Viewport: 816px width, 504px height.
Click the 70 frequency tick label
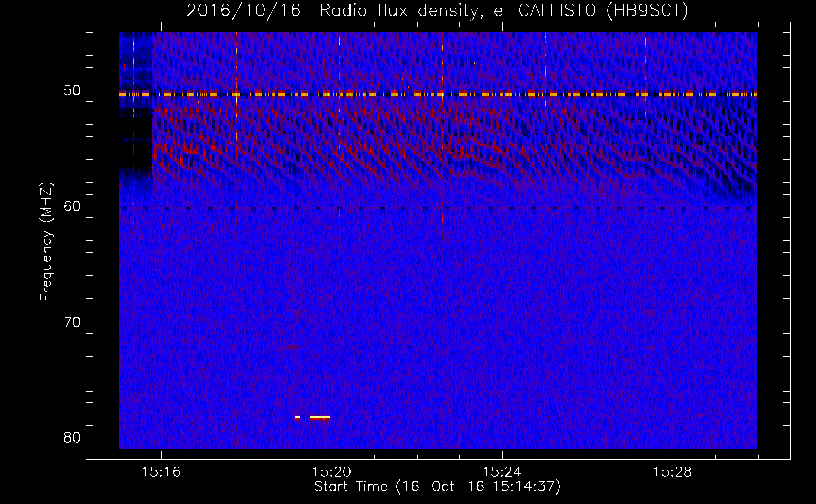tap(73, 322)
